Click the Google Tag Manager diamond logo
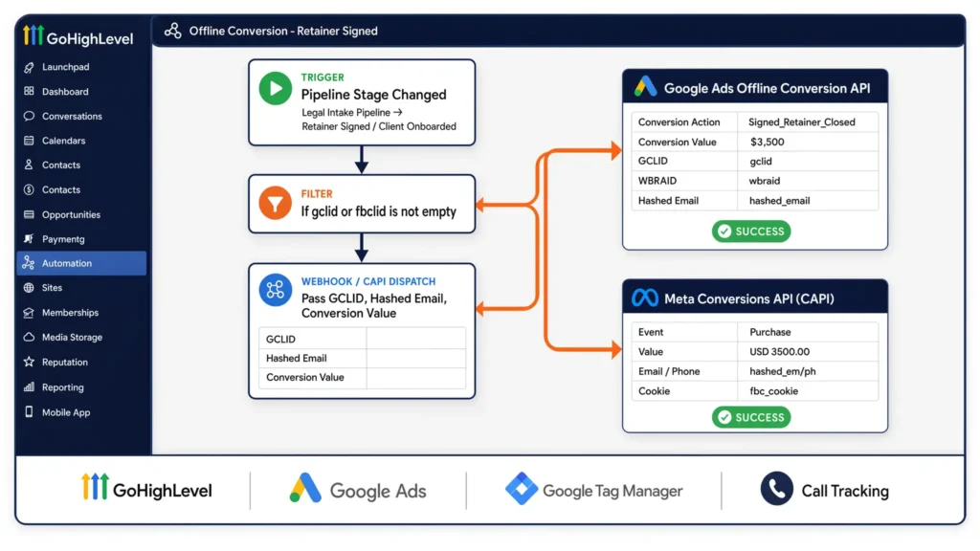The image size is (980, 551). 522,489
